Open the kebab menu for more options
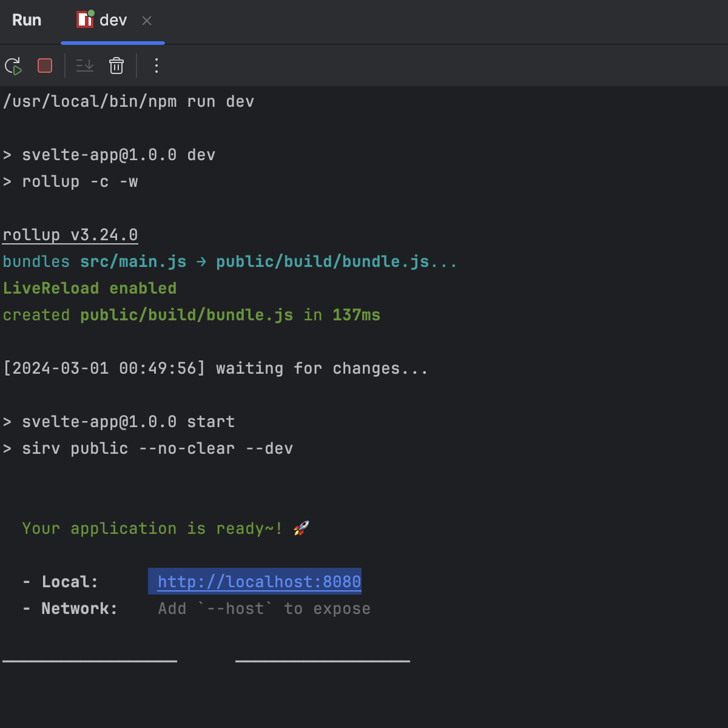 point(156,66)
